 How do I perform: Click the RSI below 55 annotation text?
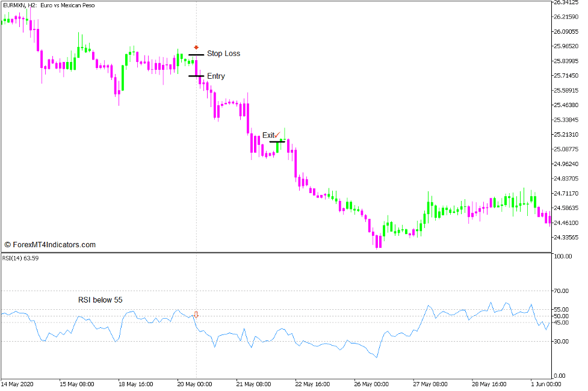[x=99, y=300]
